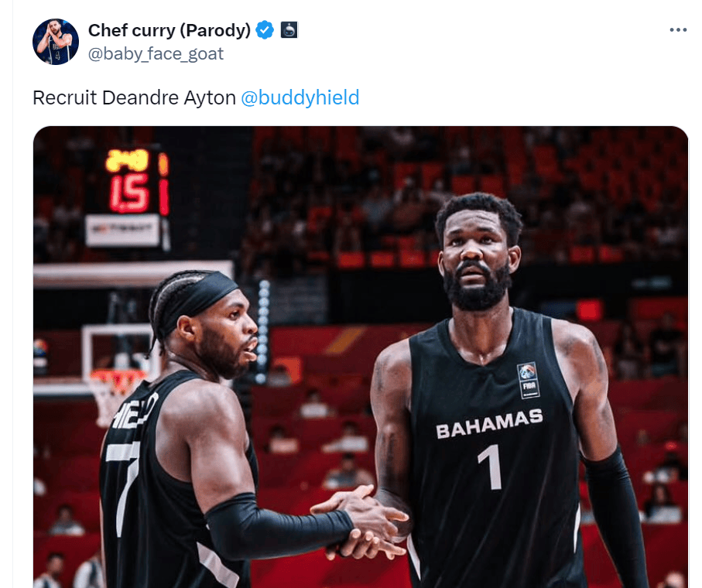
Task: Open the @buddyhield mention link
Action: click(300, 97)
